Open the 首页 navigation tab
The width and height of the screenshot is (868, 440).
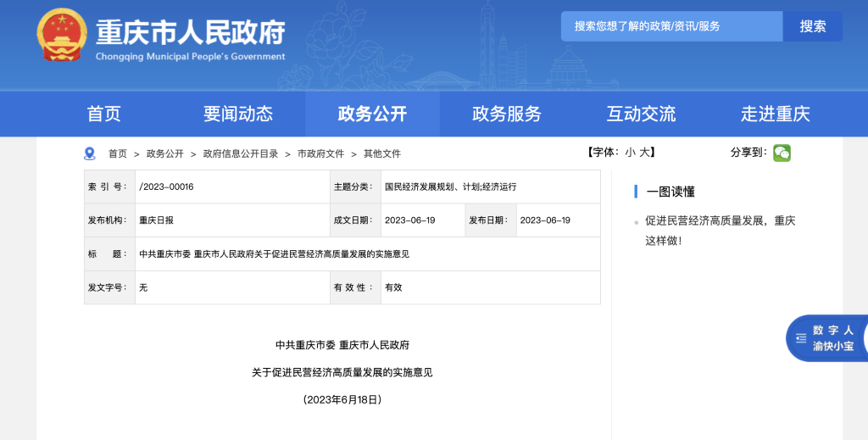tap(104, 114)
